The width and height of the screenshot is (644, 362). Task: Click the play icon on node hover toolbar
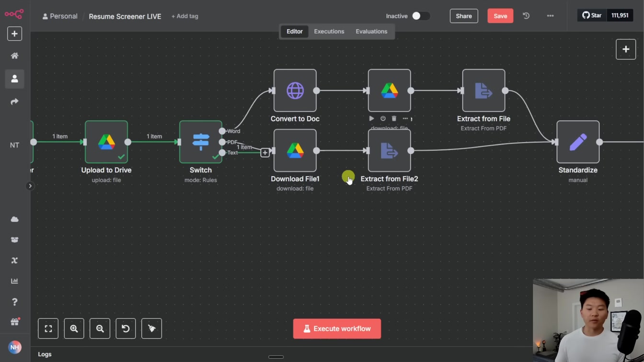coord(371,118)
